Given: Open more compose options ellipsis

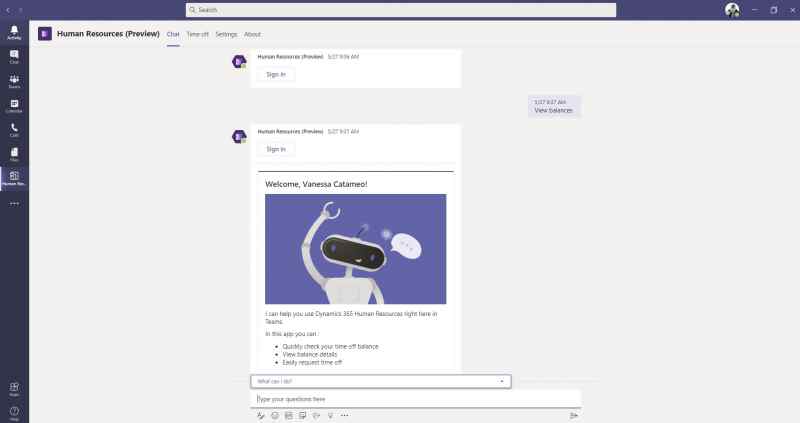Looking at the screenshot, I should click(344, 416).
